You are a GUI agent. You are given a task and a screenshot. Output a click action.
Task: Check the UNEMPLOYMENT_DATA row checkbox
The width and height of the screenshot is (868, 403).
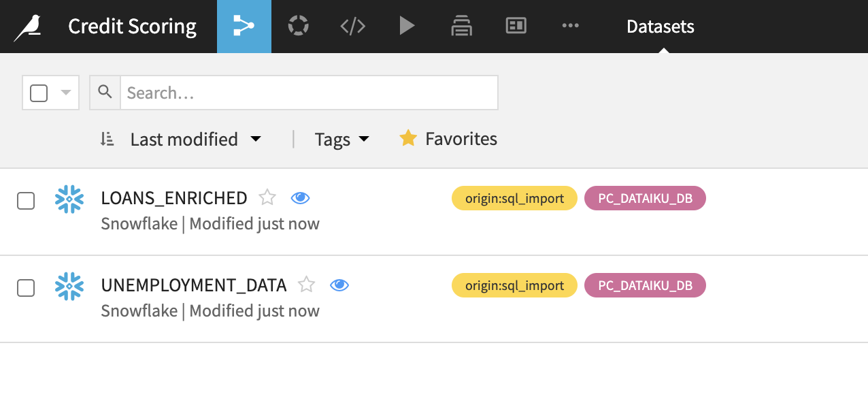click(26, 288)
